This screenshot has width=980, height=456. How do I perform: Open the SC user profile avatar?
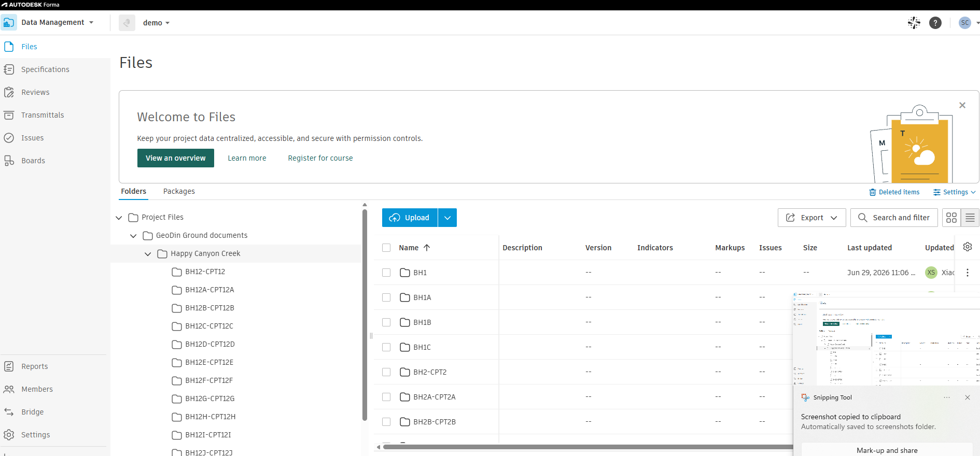[x=965, y=23]
